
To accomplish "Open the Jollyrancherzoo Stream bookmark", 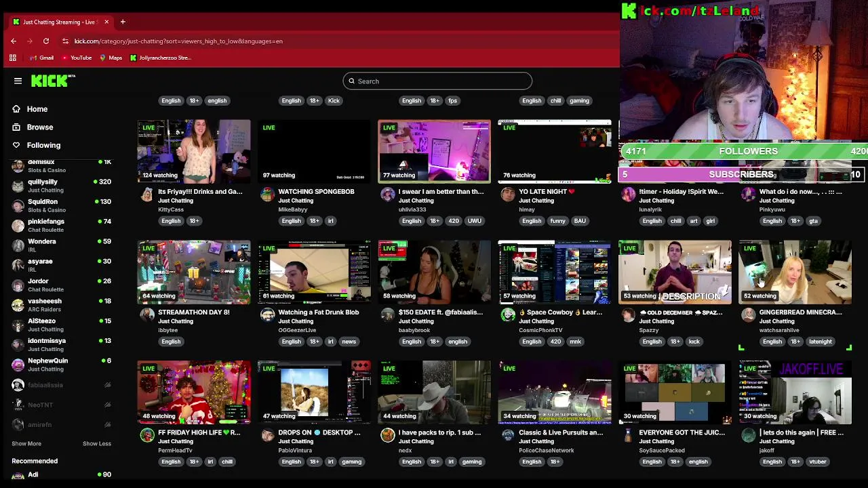I will [161, 58].
